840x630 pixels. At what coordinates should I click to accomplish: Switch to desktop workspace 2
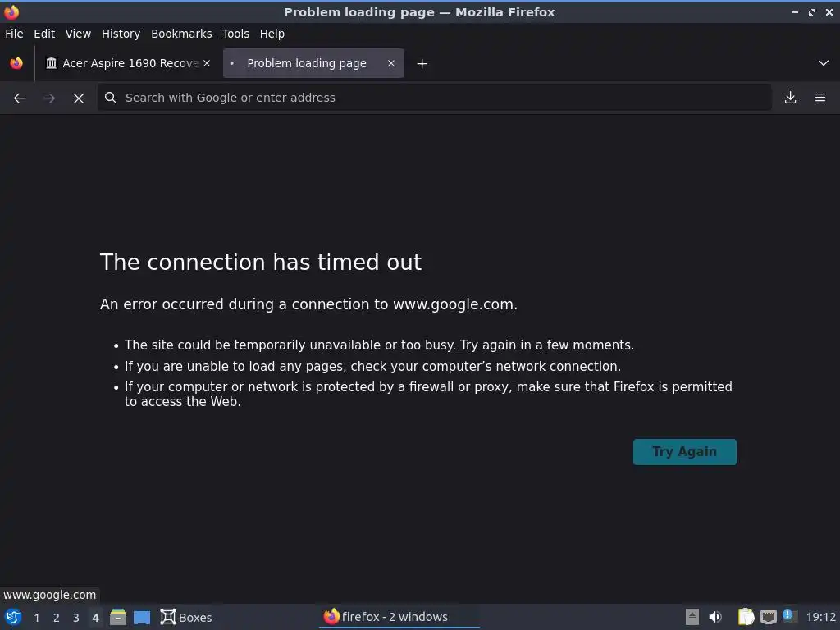(x=57, y=618)
